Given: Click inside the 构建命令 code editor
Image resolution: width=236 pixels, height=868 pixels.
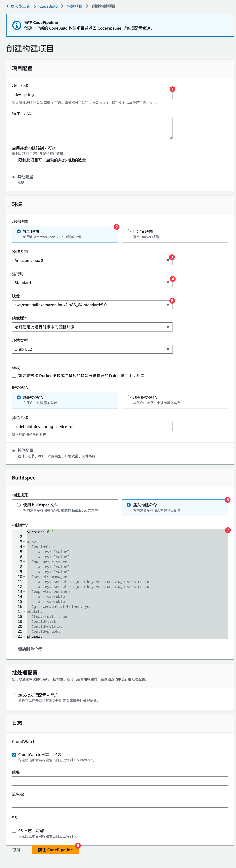Looking at the screenshot, I should tap(120, 584).
